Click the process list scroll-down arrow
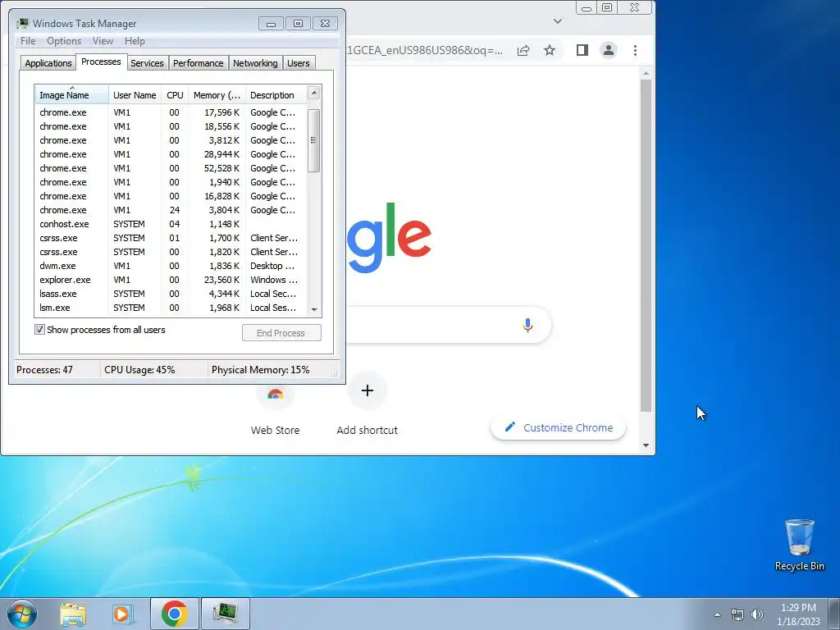The width and height of the screenshot is (840, 630). pos(314,309)
